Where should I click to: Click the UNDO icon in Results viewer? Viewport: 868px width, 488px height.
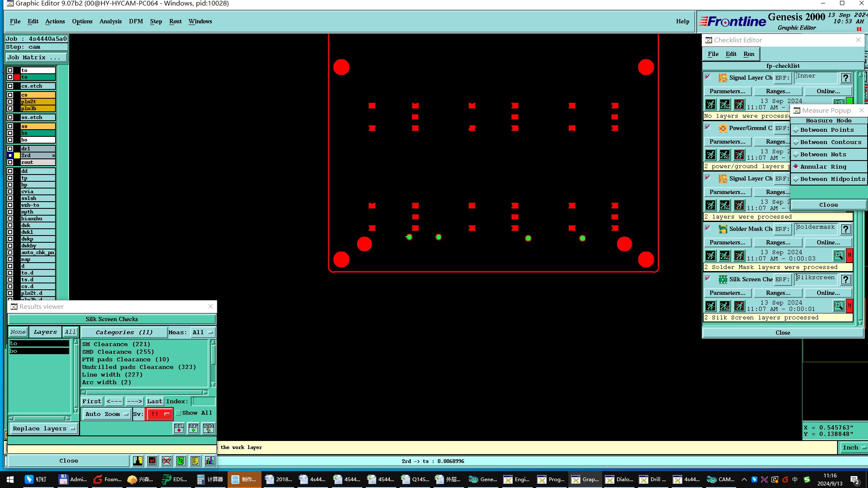click(x=208, y=428)
